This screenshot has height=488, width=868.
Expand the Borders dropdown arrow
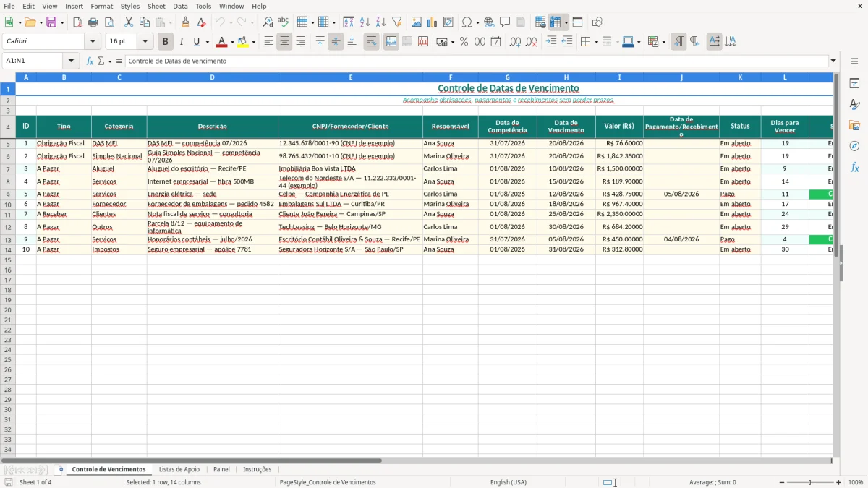(595, 42)
